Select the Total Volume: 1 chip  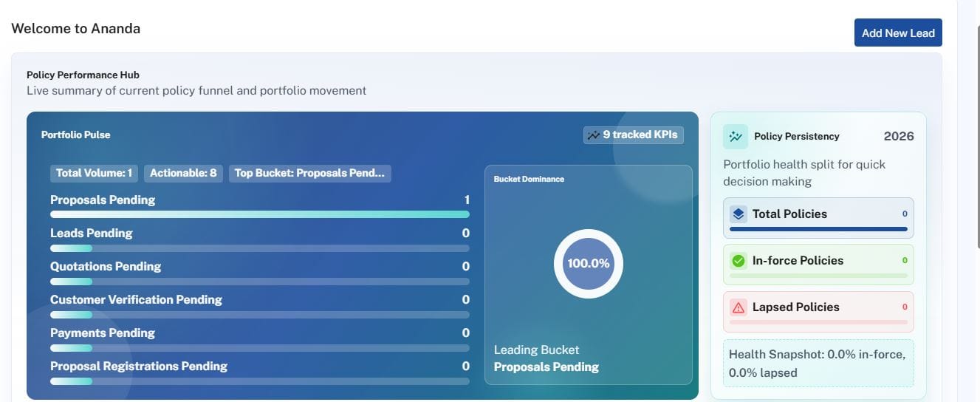click(x=94, y=174)
